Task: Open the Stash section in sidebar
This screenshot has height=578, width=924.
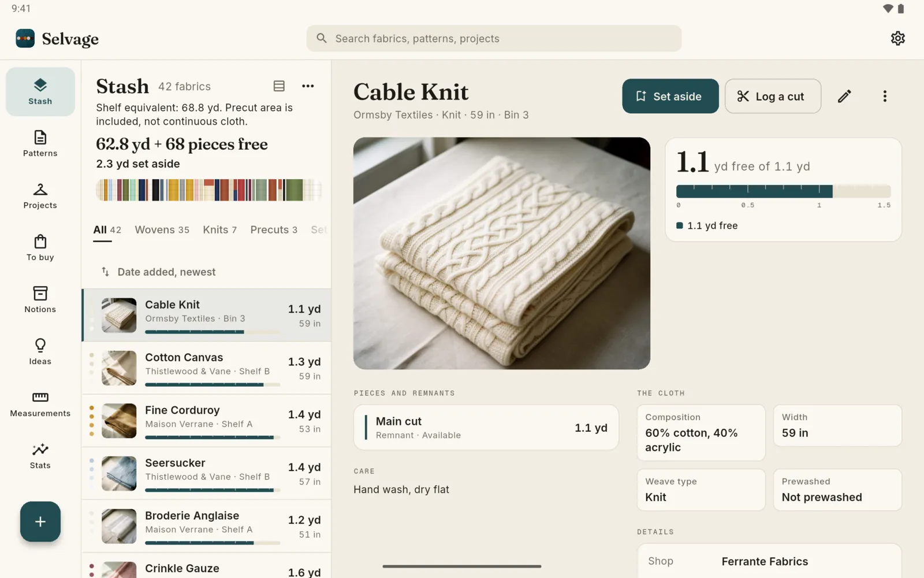Action: [40, 92]
